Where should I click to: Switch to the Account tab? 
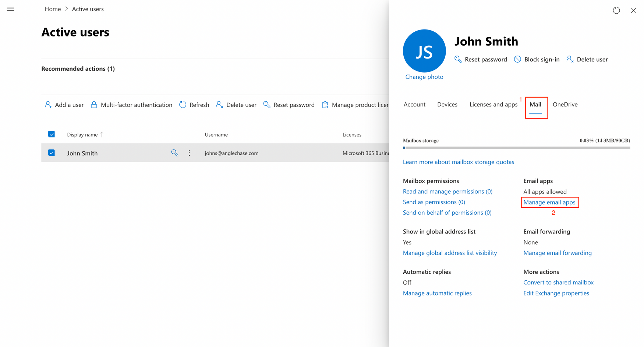414,104
